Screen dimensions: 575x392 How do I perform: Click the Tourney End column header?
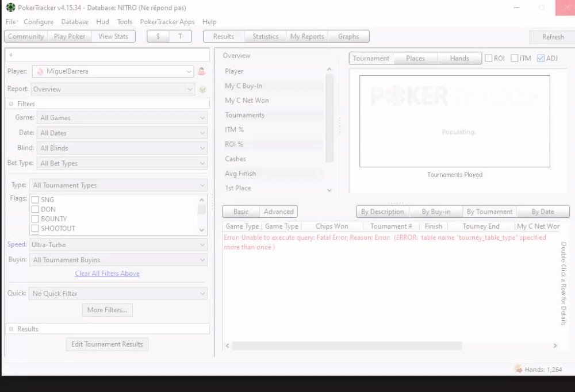[x=481, y=226]
